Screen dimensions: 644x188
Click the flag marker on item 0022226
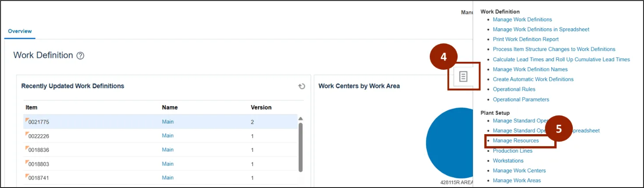[27, 134]
